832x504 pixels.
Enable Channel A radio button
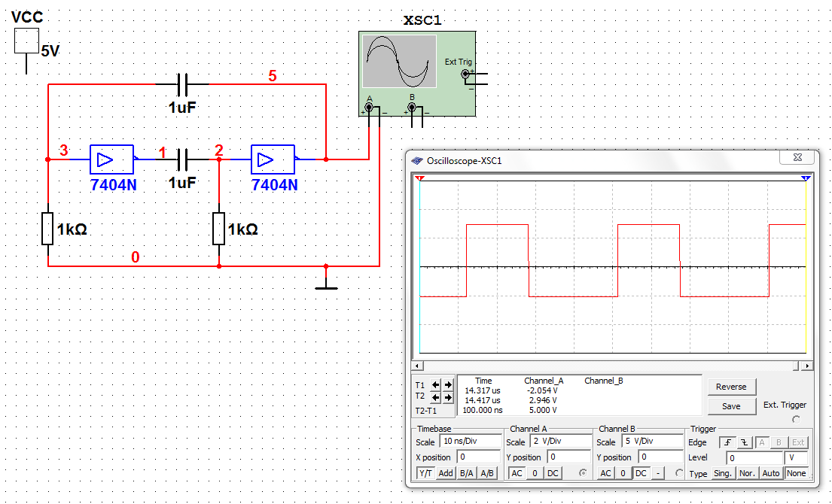582,473
